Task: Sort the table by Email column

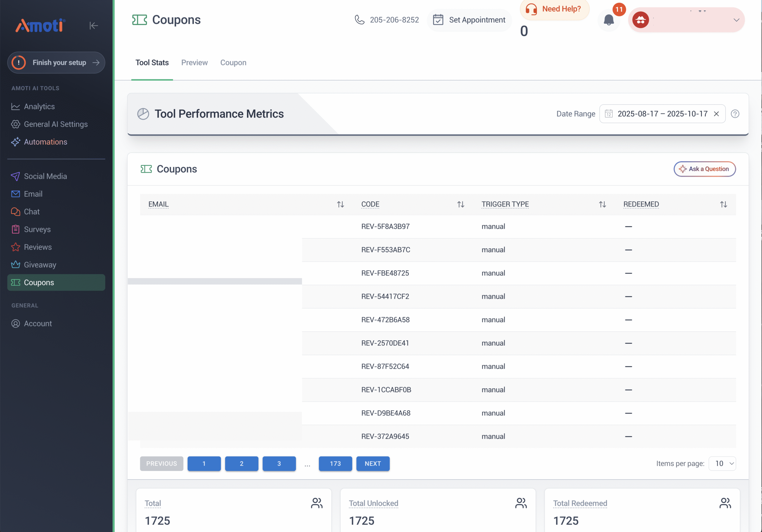Action: click(340, 204)
